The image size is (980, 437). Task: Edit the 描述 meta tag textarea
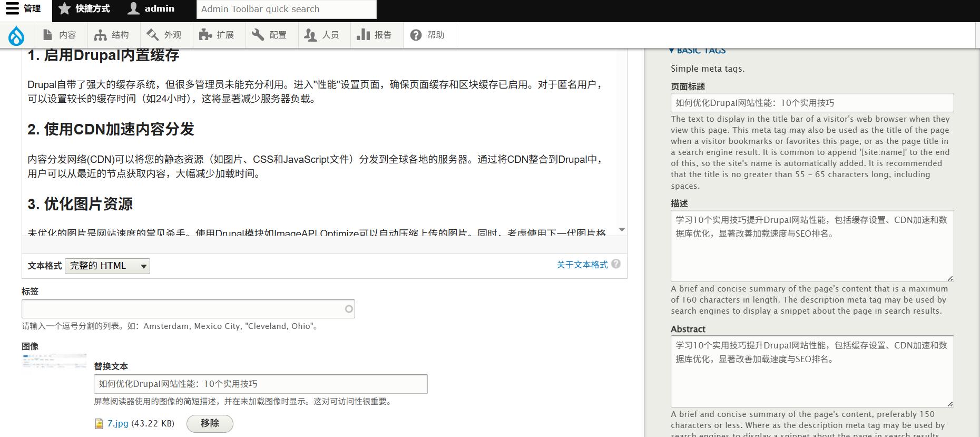[812, 246]
